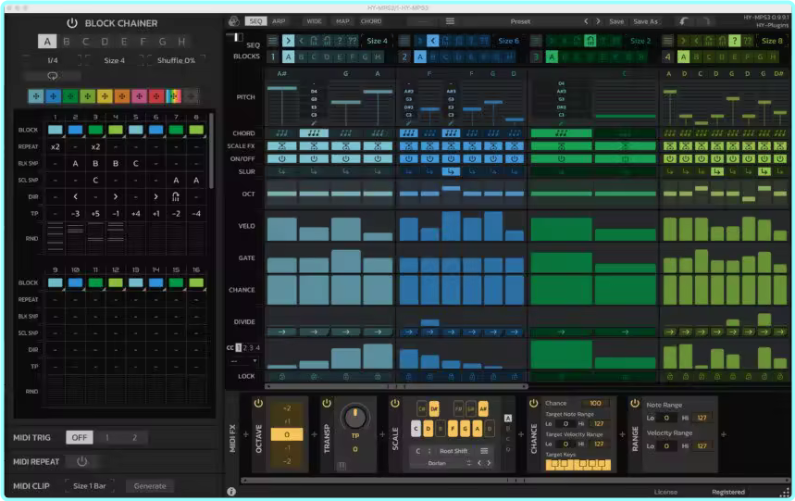Image resolution: width=795 pixels, height=501 pixels.
Task: Adjust the TP transpose knob
Action: [355, 417]
